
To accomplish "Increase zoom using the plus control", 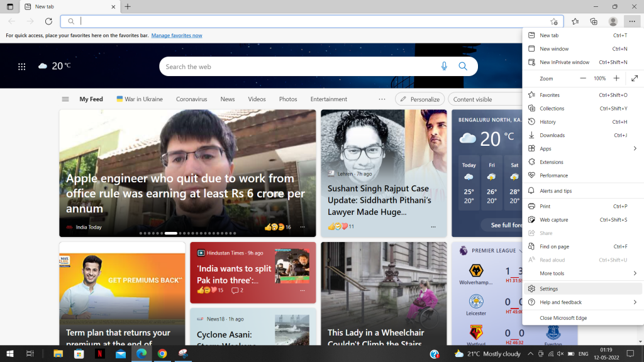I will [x=617, y=78].
